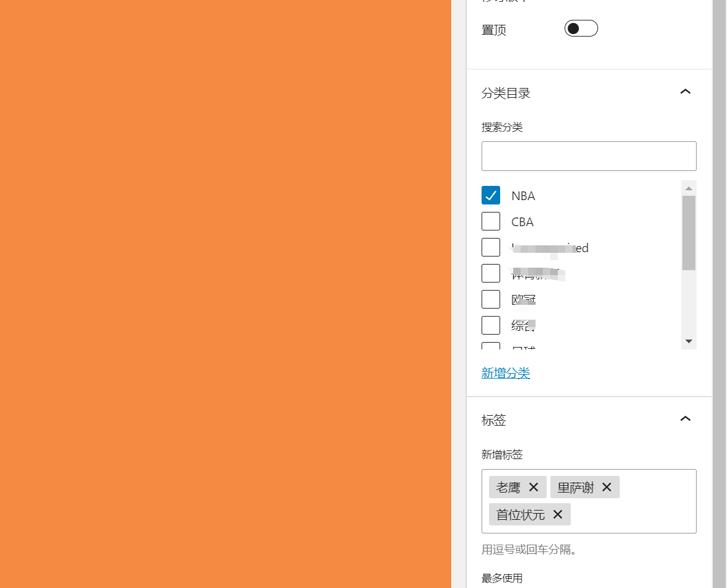Collapse the 标签 panel
This screenshot has width=727, height=588.
tap(685, 418)
